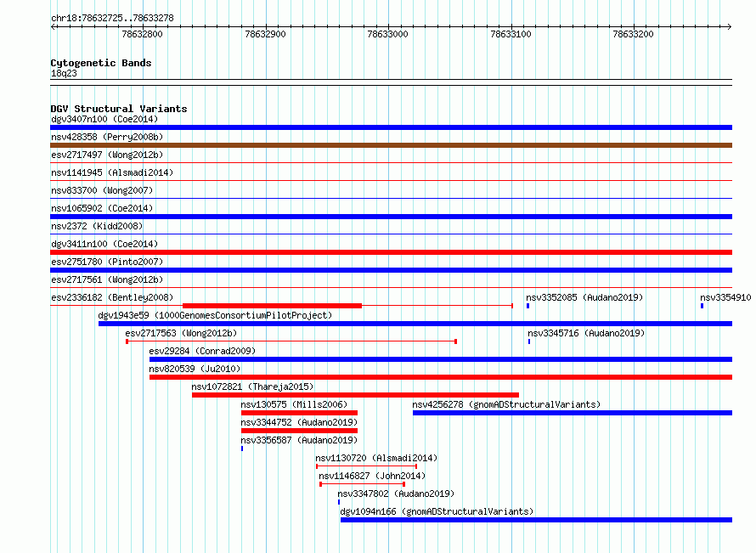Select the nsv3354910 blue marker

(702, 306)
